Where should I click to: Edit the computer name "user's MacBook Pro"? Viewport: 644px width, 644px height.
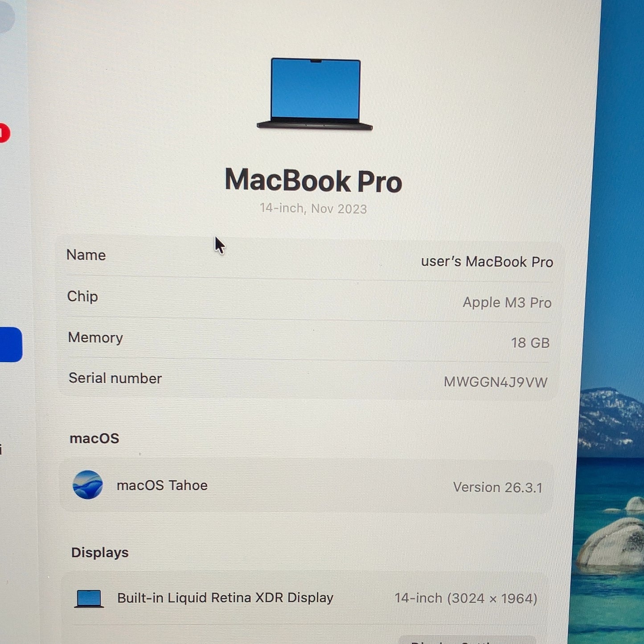(487, 262)
